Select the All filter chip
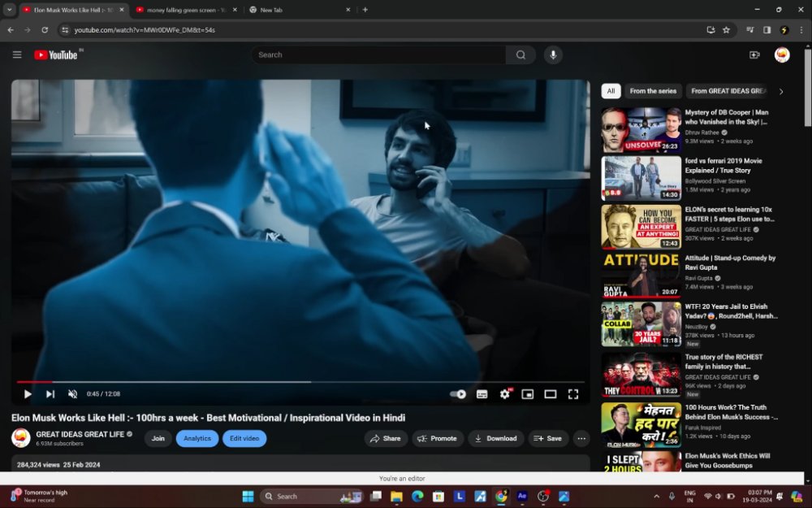 pos(611,91)
